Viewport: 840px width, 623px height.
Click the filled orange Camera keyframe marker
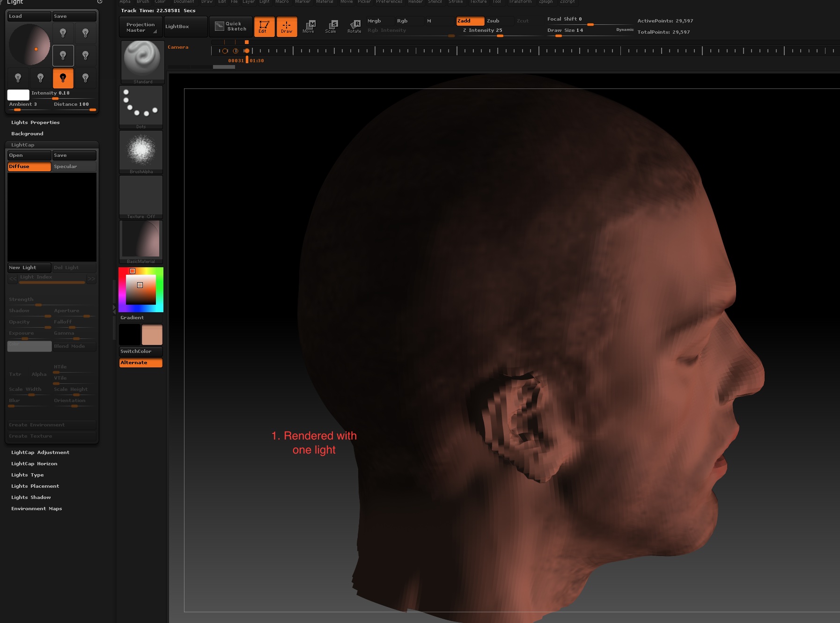pos(246,51)
